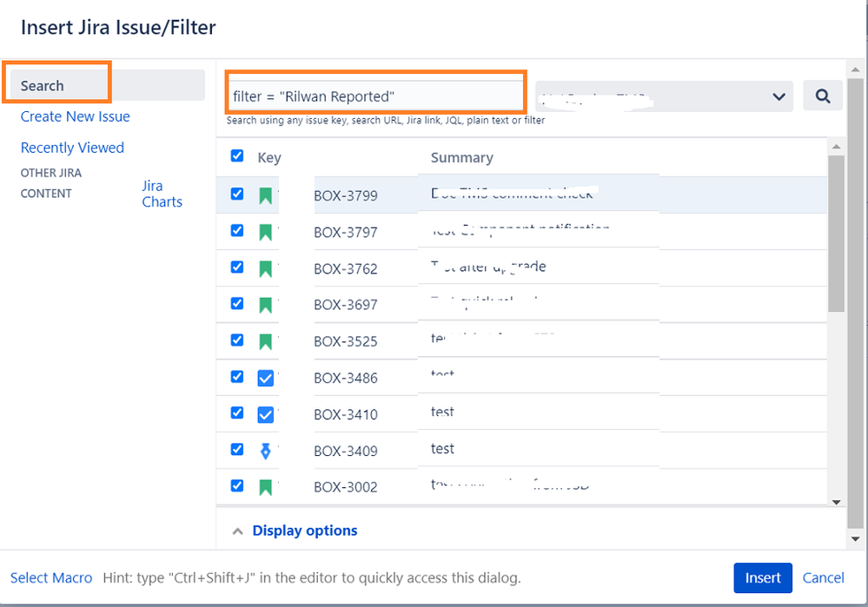This screenshot has height=607, width=868.
Task: Click issue key BOX-3797
Action: click(346, 233)
